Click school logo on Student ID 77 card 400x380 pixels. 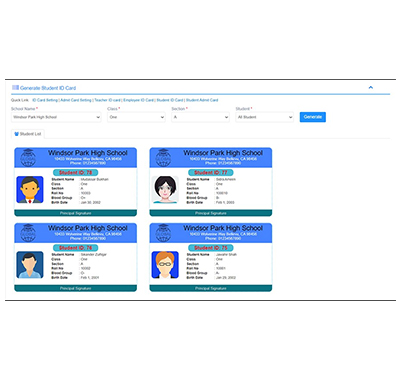[x=163, y=157]
